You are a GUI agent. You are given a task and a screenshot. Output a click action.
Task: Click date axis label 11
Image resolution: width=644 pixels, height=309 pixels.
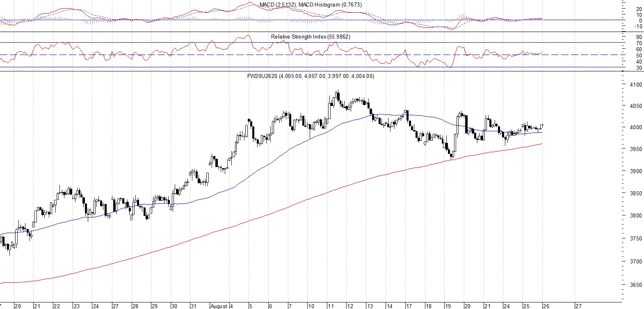coord(331,306)
